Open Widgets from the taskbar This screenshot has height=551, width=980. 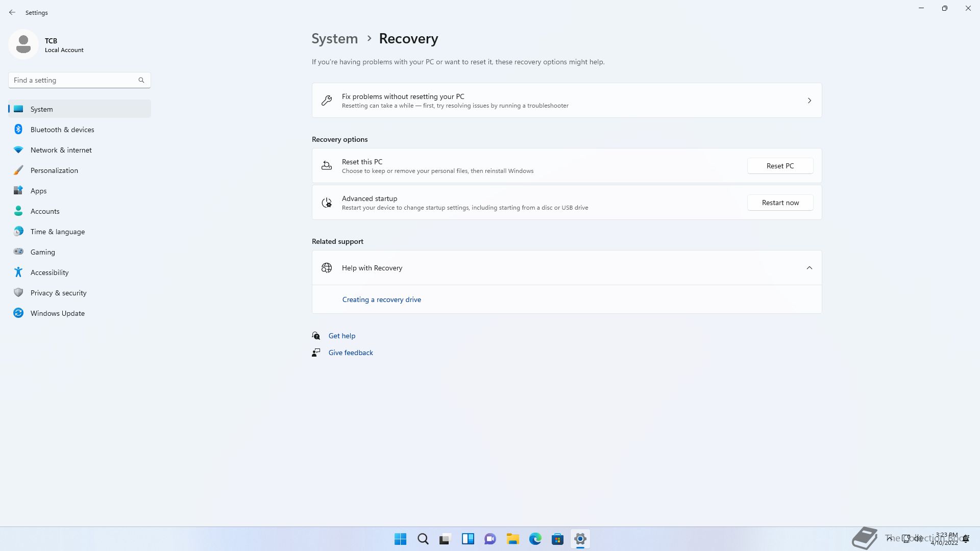click(x=468, y=539)
